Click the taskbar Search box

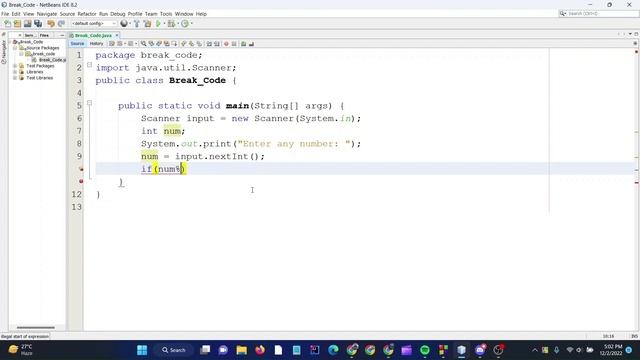point(174,350)
